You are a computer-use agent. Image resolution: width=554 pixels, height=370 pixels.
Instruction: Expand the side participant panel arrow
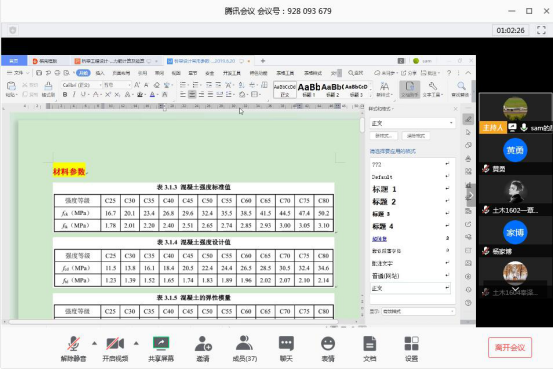471,195
